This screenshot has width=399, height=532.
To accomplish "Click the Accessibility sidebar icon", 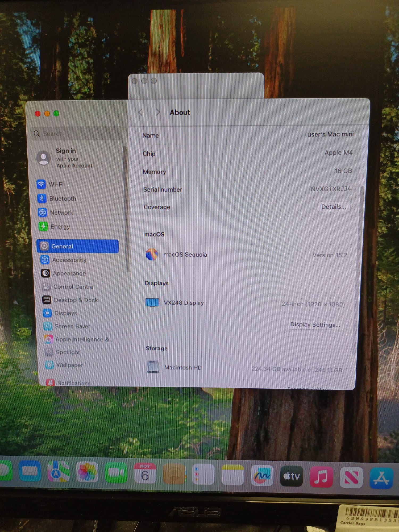I will point(45,260).
